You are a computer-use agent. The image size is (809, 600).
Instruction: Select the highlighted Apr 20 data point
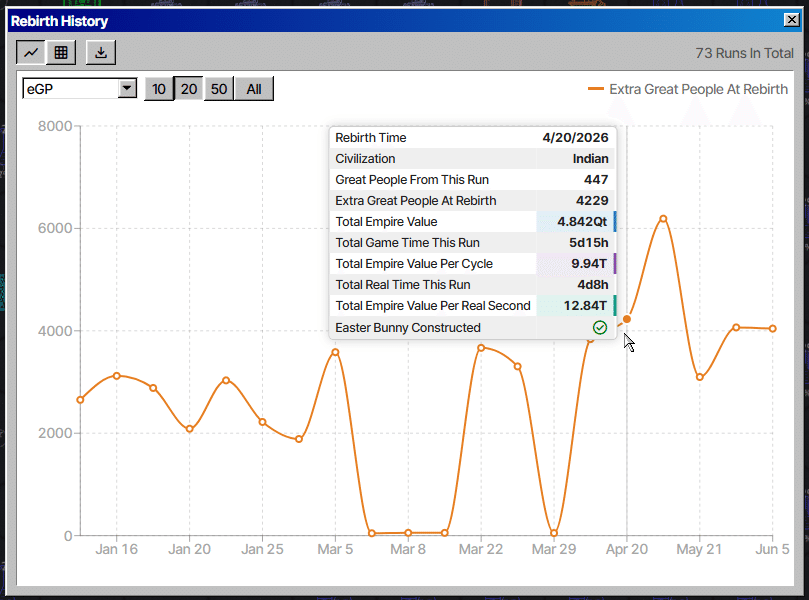click(627, 319)
